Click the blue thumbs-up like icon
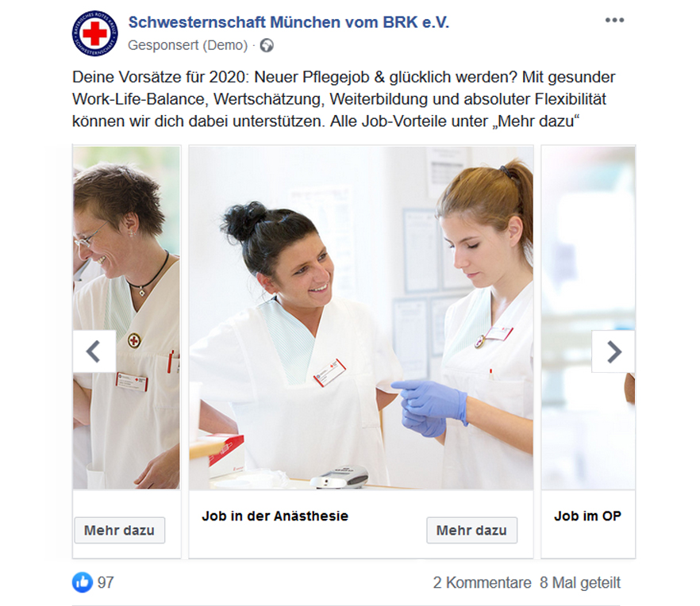This screenshot has height=606, width=700. (83, 582)
